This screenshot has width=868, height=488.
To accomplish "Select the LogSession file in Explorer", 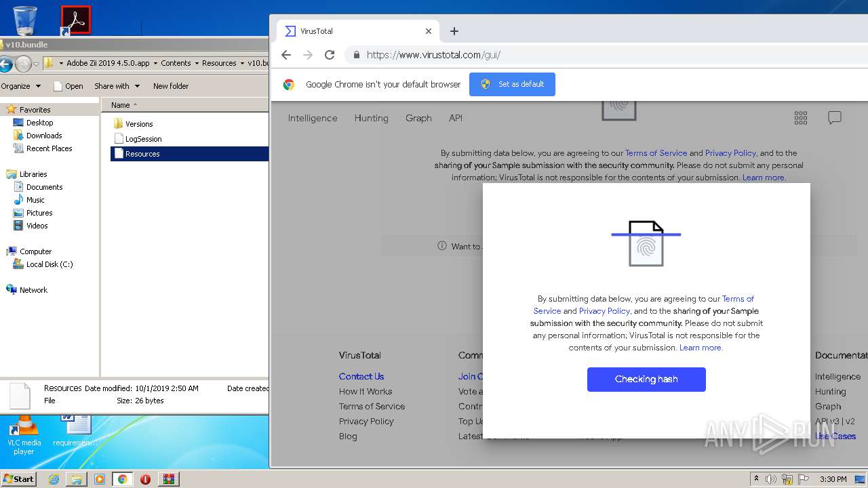I will 137,139.
